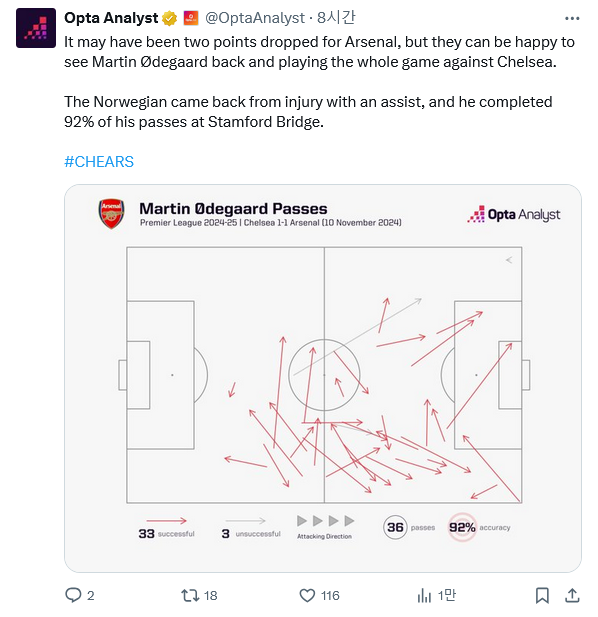The image size is (598, 617).
Task: Bookmark this tweet
Action: [542, 595]
